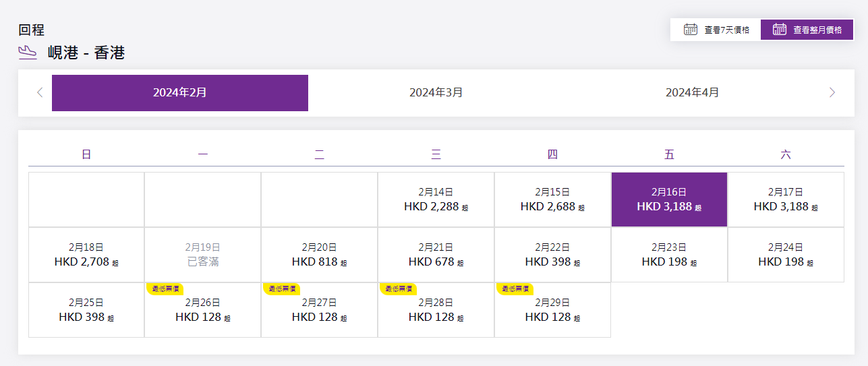Click the airplane icon beside 峴港 - 香港
868x366 pixels.
(28, 53)
